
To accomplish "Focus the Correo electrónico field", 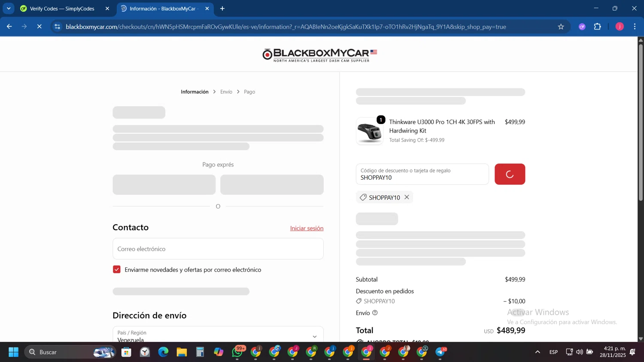I will (x=218, y=249).
